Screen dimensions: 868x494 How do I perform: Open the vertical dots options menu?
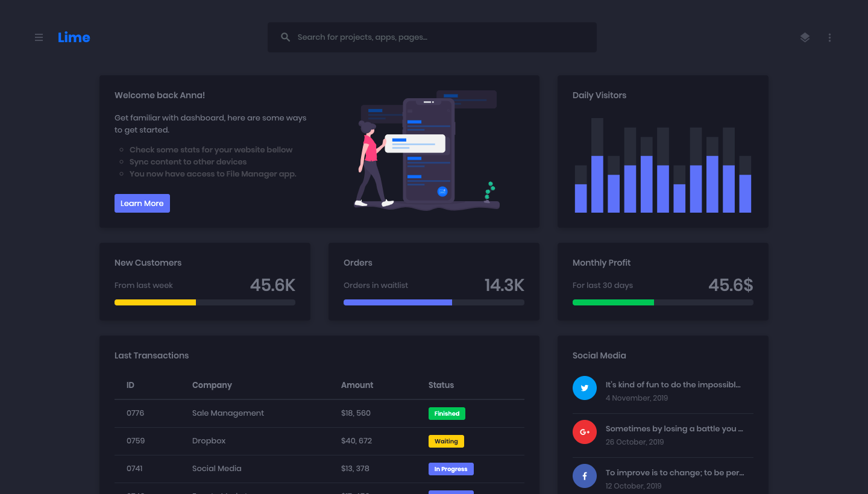click(x=829, y=37)
